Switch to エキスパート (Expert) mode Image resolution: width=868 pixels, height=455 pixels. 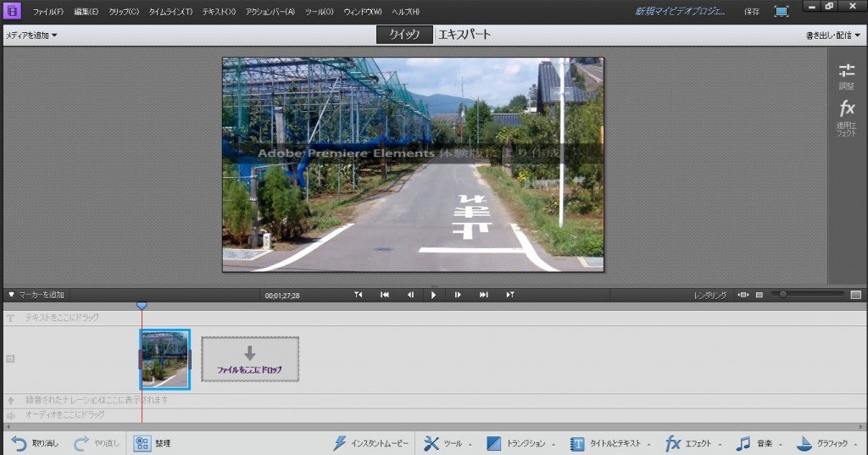[x=464, y=35]
